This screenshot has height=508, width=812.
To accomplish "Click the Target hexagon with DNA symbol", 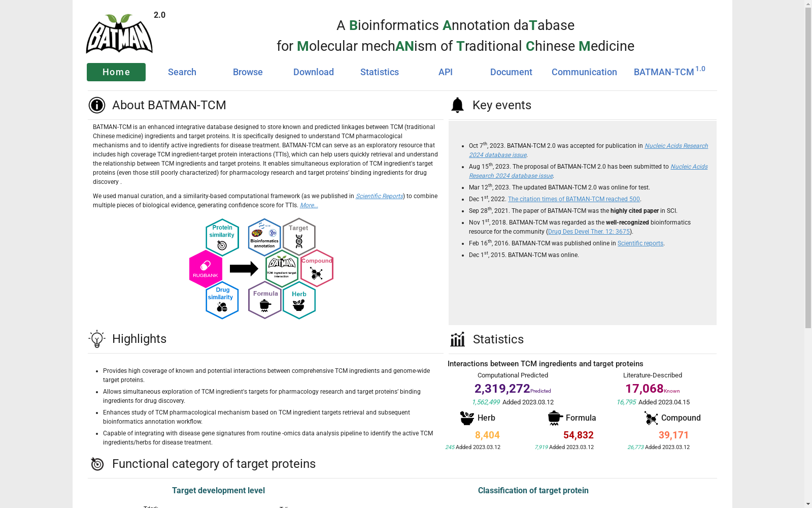I will pos(299,237).
